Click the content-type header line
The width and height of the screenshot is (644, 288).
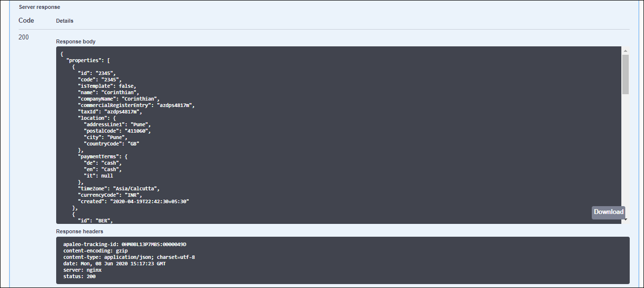pyautogui.click(x=129, y=257)
